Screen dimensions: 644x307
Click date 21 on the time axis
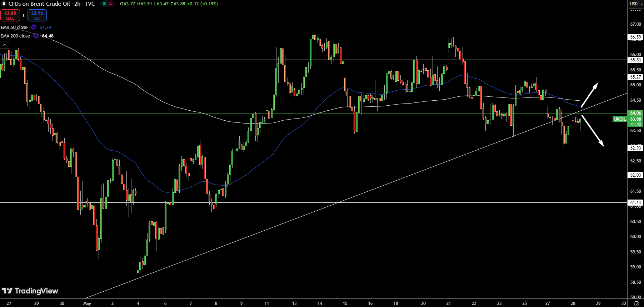pyautogui.click(x=449, y=303)
